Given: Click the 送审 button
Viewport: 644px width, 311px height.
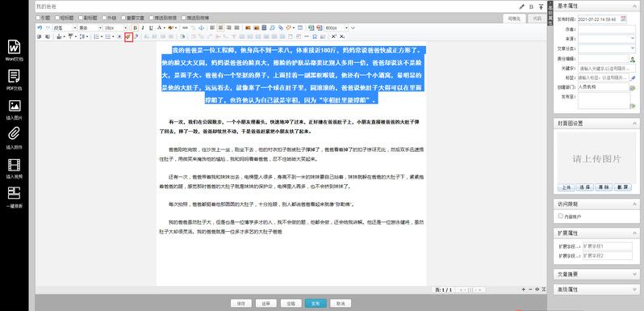Looking at the screenshot, I should 266,303.
